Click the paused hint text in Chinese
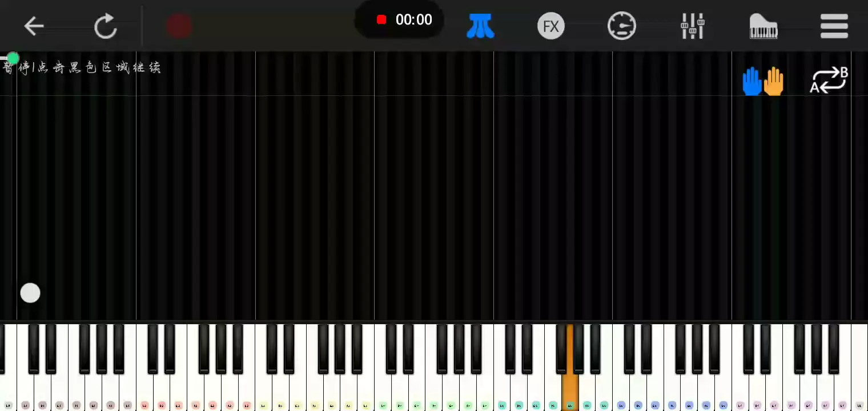868x411 pixels. [82, 68]
